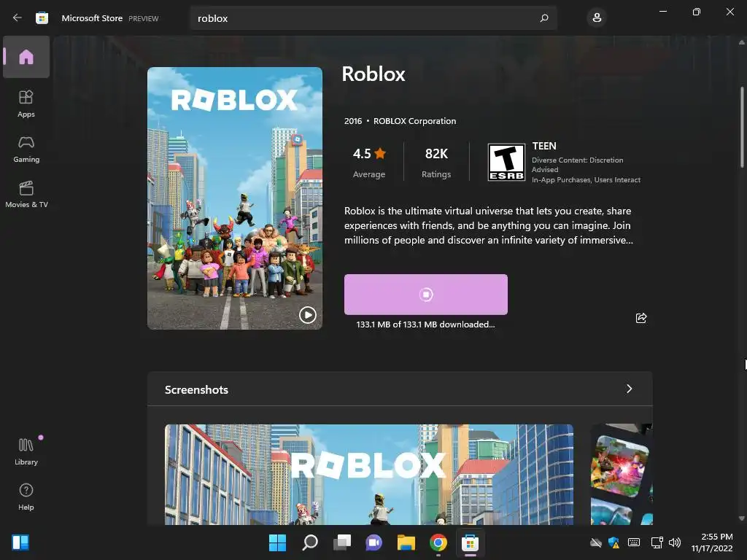Minimize the Microsoft Store window
This screenshot has height=560, width=747.
[662, 12]
